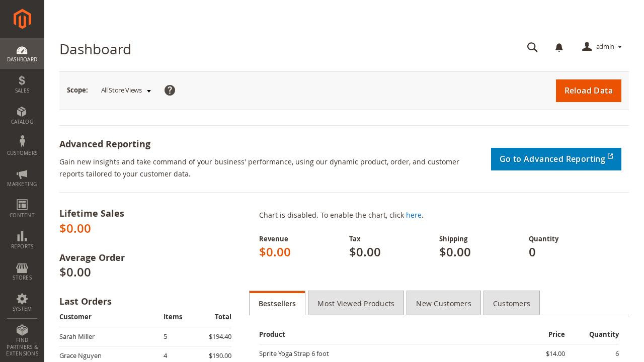Open the Catalog sidebar icon
644x362 pixels.
pos(22,112)
